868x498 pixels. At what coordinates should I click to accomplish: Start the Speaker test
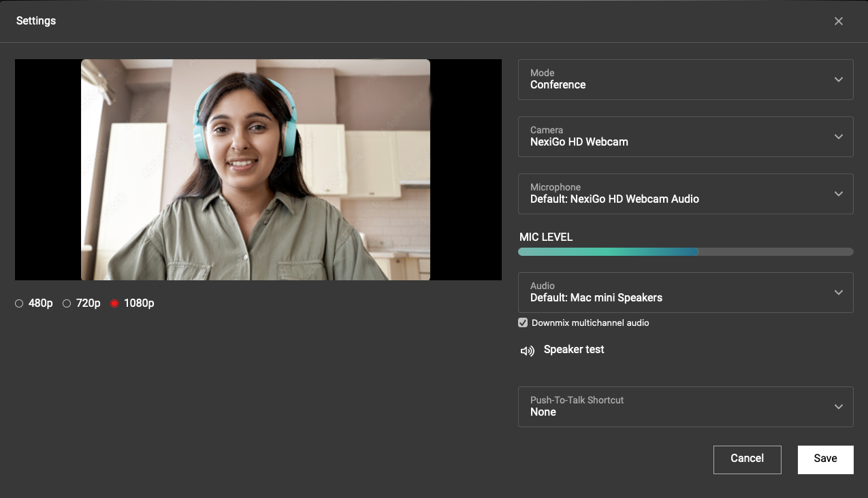pyautogui.click(x=574, y=350)
